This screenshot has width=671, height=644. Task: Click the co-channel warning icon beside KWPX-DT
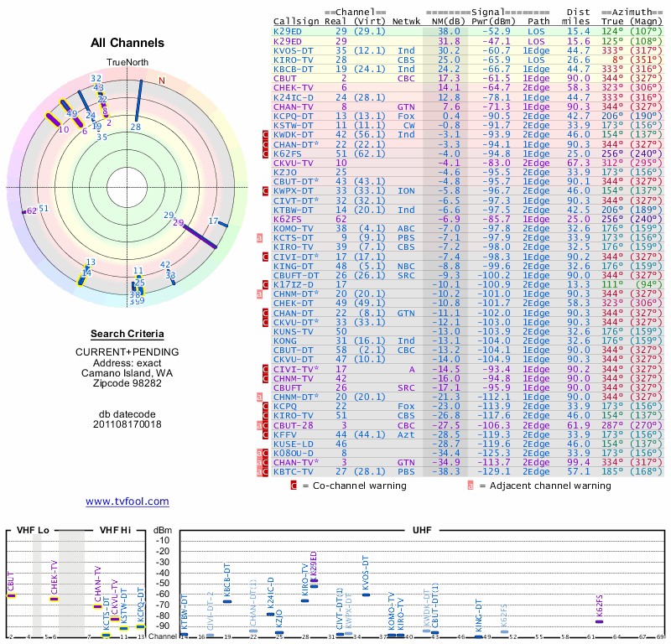267,192
